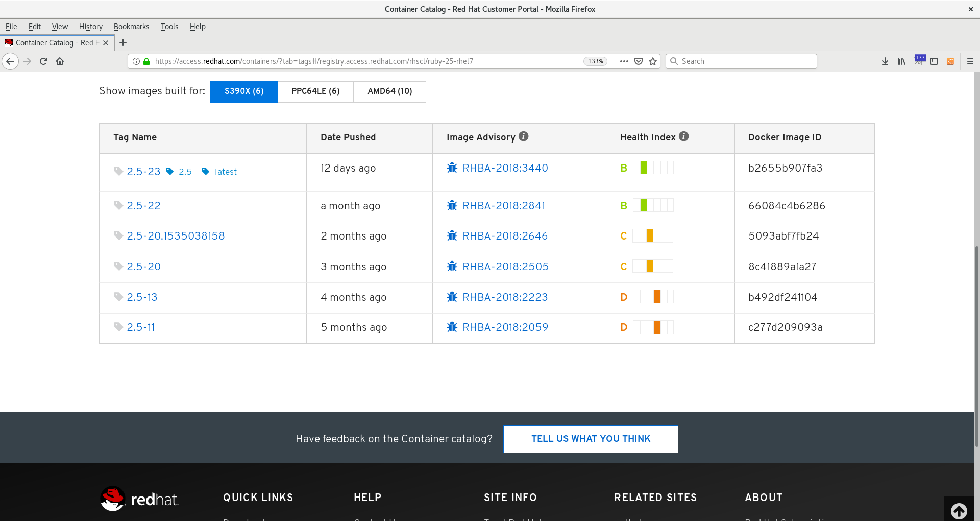Open tag 2.5-20.1535038158 link
The image size is (980, 521).
pyautogui.click(x=176, y=236)
